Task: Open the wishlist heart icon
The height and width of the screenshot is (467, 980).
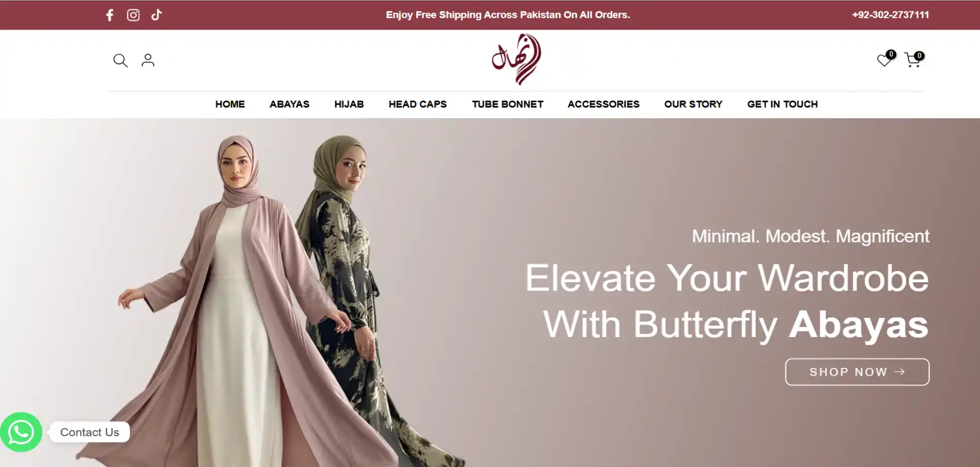Action: 885,59
